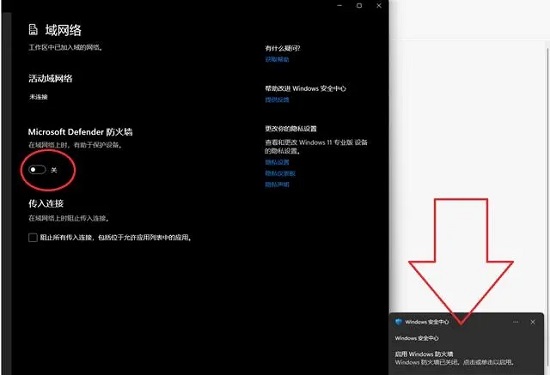Open link under 帮助改进 Windows 安全中心
The height and width of the screenshot is (375, 550).
(x=277, y=100)
